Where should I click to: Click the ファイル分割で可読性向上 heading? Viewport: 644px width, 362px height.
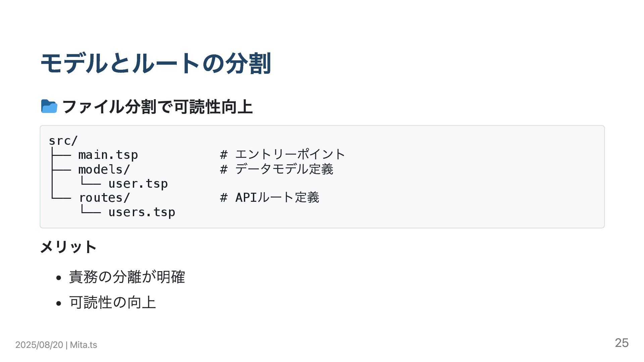157,107
